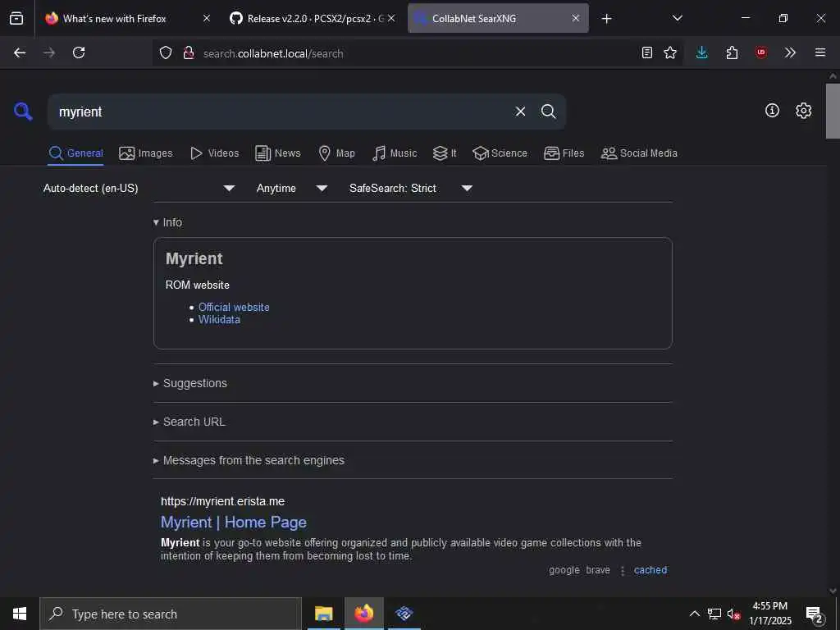Open the cached version link
The image size is (840, 630).
[x=651, y=570]
